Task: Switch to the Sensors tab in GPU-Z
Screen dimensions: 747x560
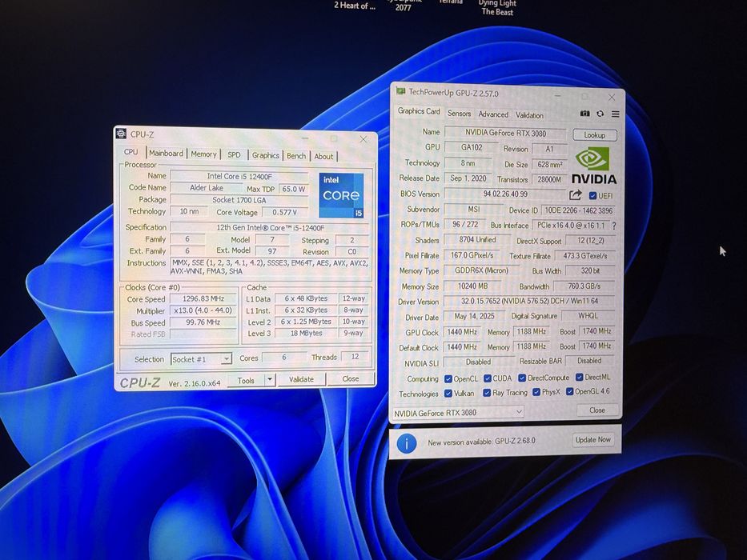Action: click(460, 114)
